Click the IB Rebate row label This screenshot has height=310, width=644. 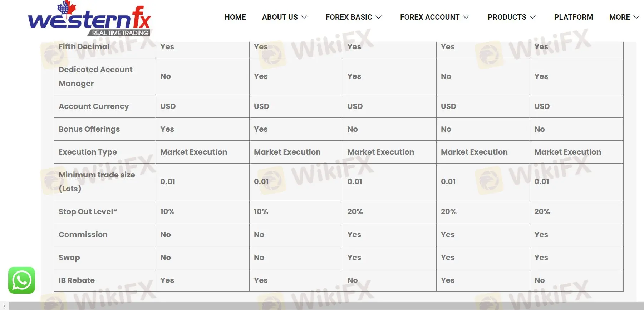pos(77,280)
